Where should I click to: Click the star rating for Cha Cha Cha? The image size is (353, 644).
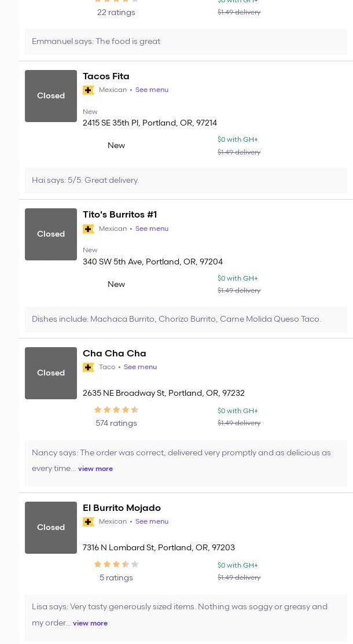click(116, 410)
